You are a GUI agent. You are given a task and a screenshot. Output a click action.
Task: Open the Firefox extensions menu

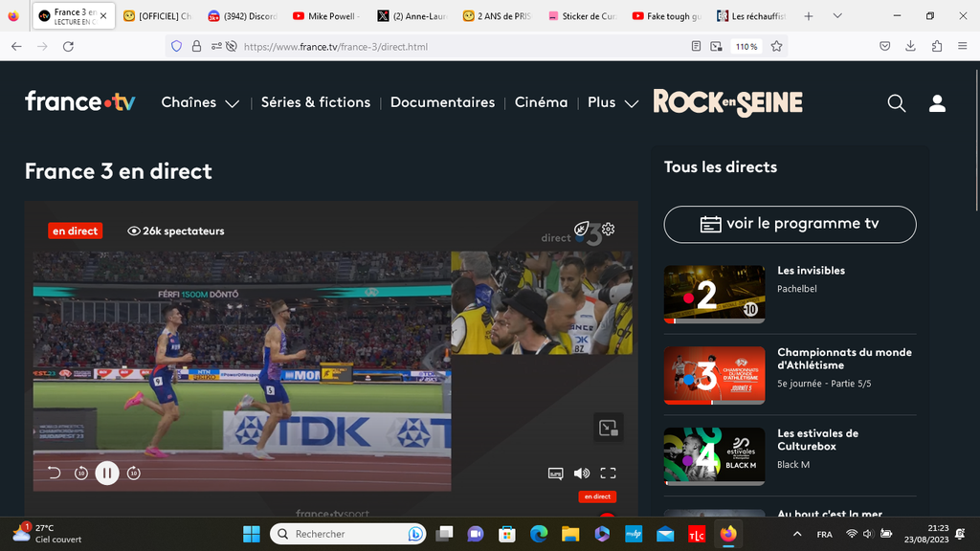point(936,46)
